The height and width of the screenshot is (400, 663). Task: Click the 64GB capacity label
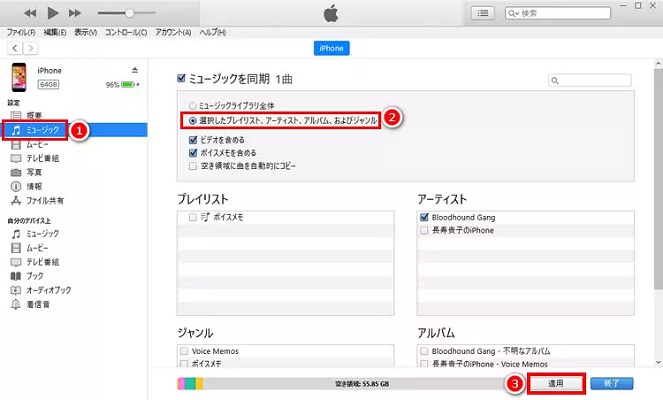point(48,85)
